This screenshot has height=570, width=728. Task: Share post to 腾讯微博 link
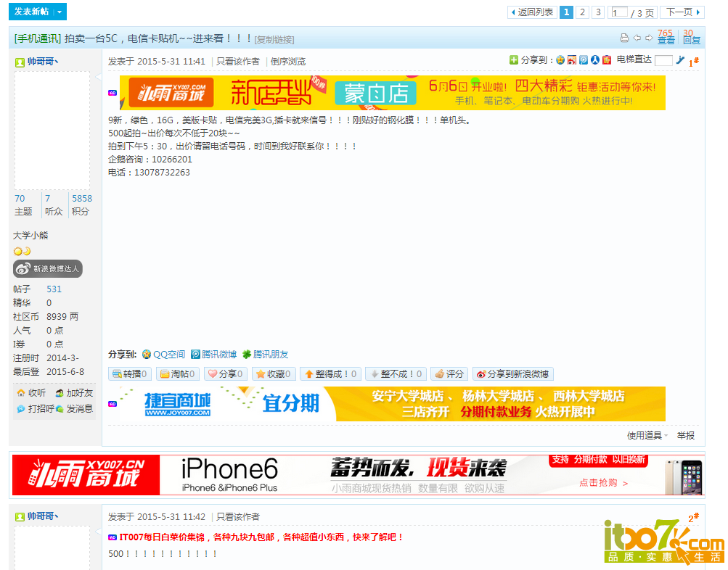point(214,355)
